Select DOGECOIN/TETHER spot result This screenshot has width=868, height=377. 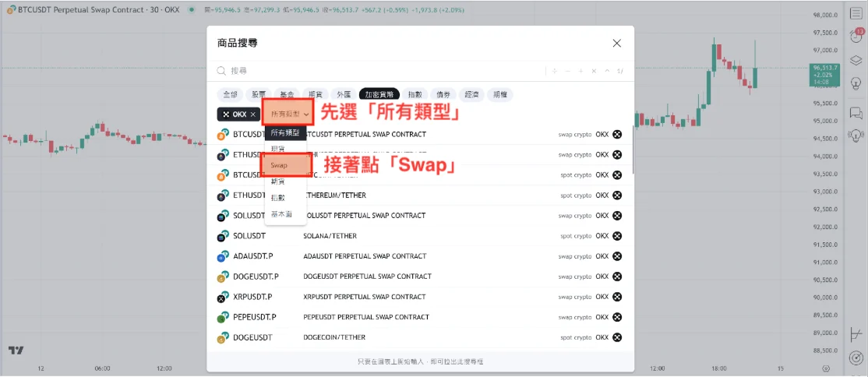(x=421, y=337)
